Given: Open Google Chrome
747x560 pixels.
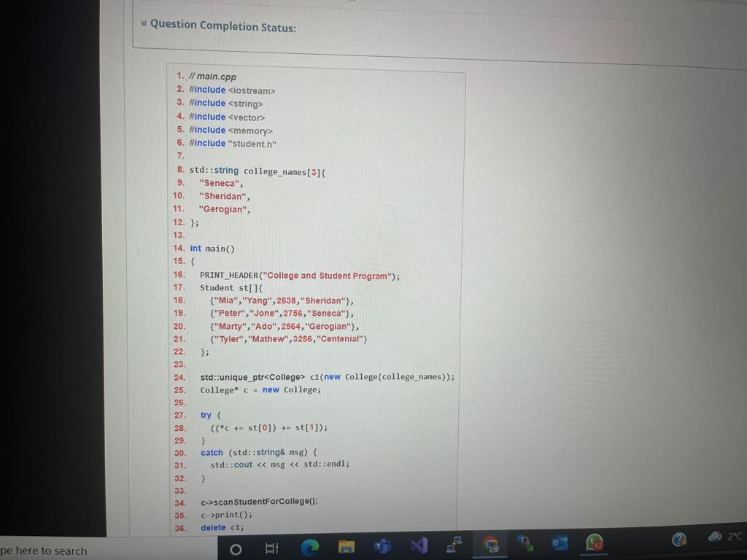Looking at the screenshot, I should tap(490, 545).
